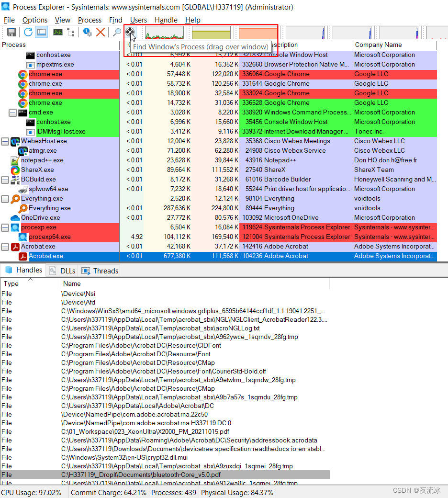
Task: Sort handles by the Type column header
Action: pyautogui.click(x=30, y=283)
